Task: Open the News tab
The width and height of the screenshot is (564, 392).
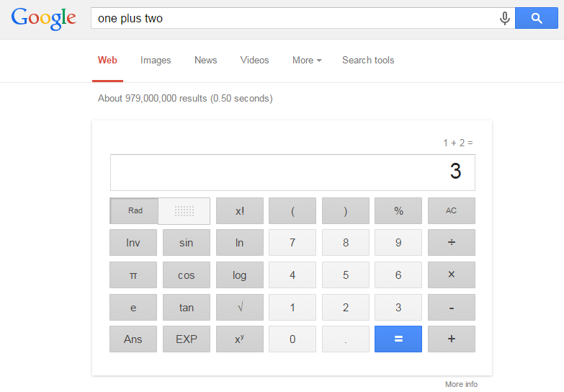Action: click(205, 60)
